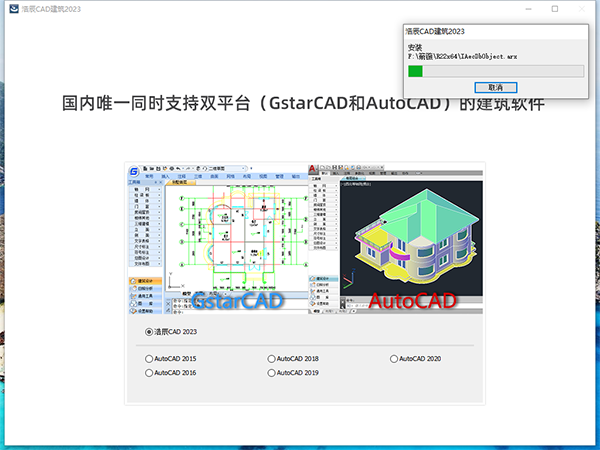The width and height of the screenshot is (600, 450).
Task: Click the GstarCAD and AutoCAD preview image
Action: (305, 239)
